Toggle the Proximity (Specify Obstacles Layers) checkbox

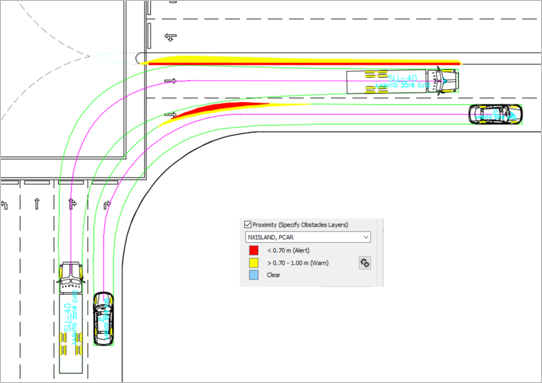[x=247, y=225]
